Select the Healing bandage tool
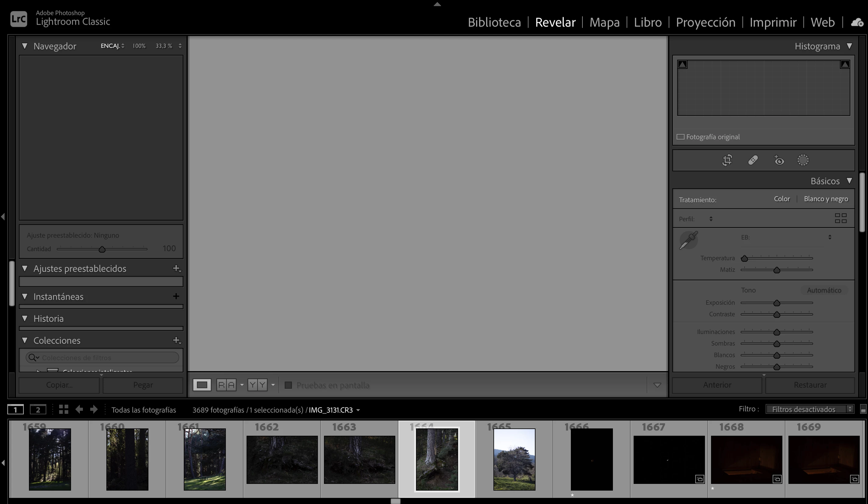This screenshot has width=868, height=504. pyautogui.click(x=753, y=160)
